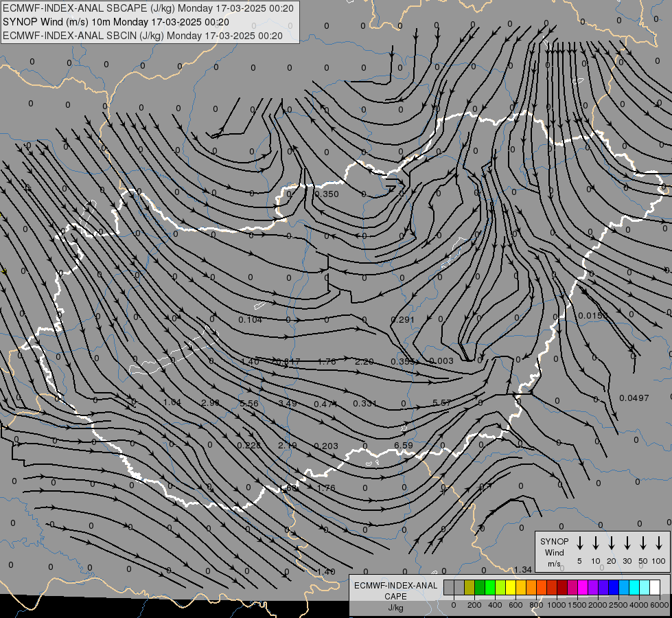Click the olive swatch in the CAPE scale
This screenshot has height=618, width=672.
(x=470, y=588)
